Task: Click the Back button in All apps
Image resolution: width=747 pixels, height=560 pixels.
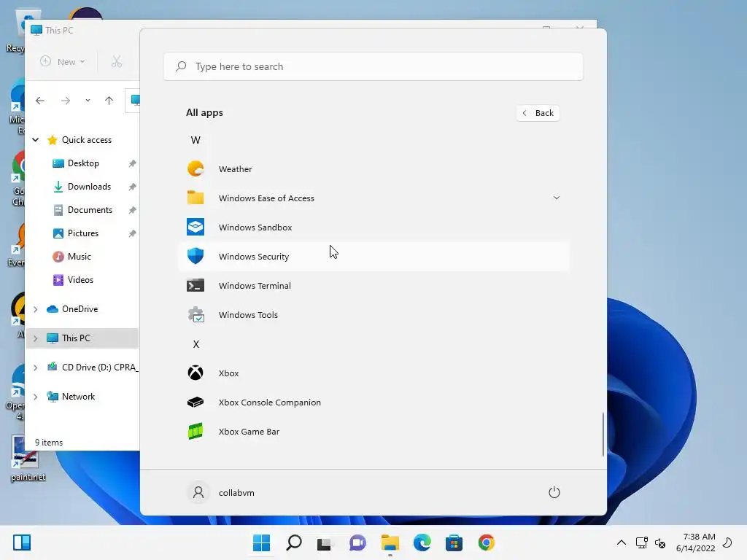Action: tap(538, 113)
